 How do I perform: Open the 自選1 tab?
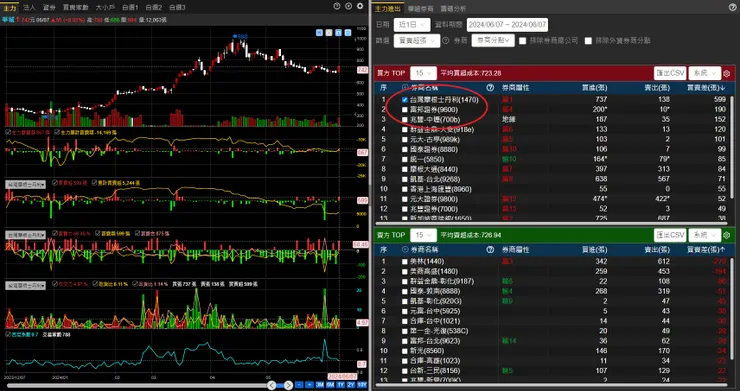coord(130,7)
